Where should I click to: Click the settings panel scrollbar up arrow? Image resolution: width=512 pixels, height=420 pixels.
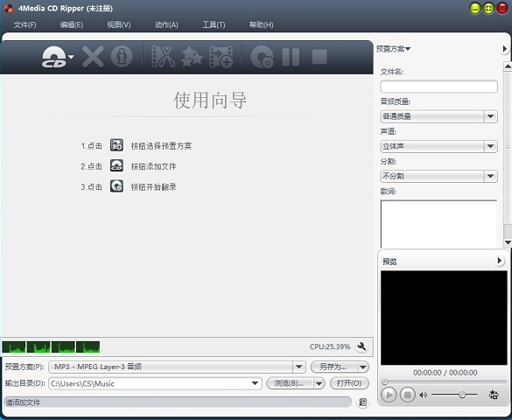pos(508,66)
